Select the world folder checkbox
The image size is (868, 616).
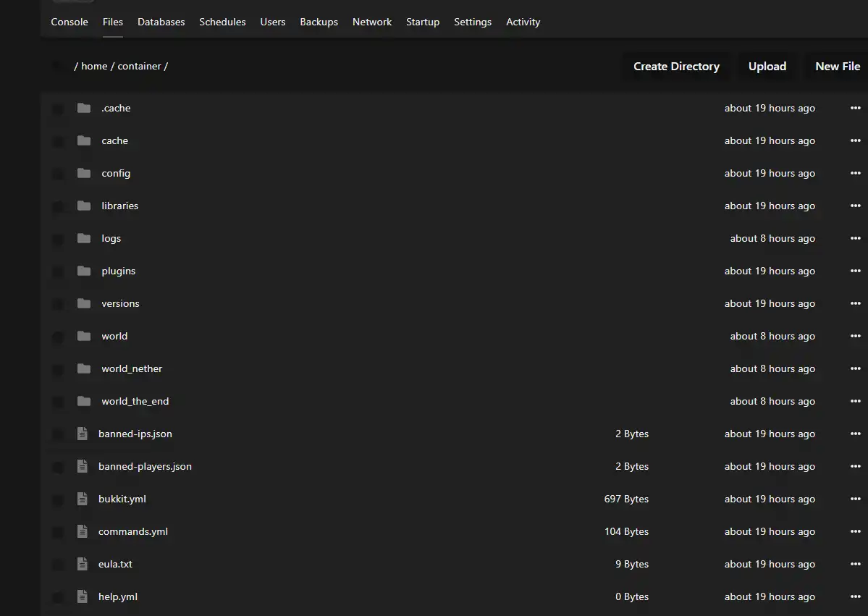[x=57, y=337]
